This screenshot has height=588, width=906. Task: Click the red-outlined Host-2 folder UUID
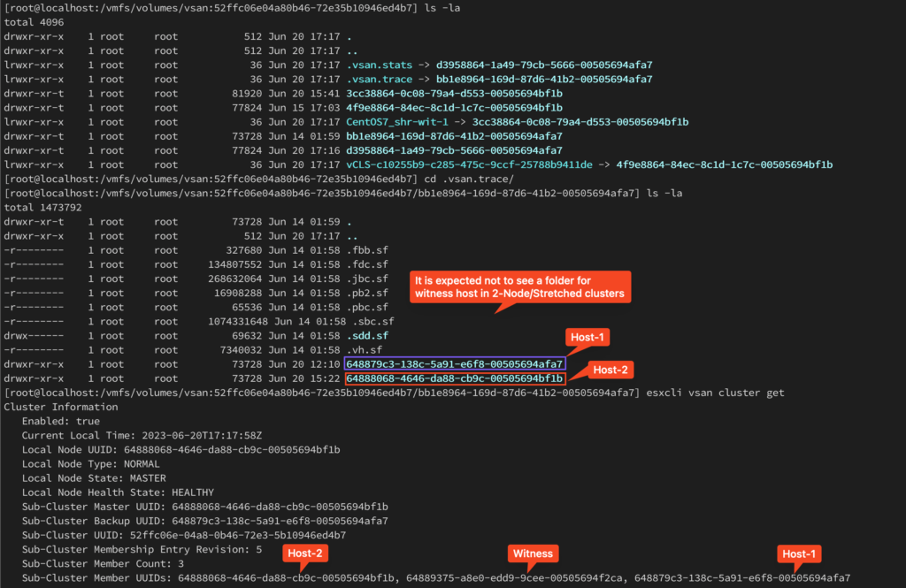(455, 378)
